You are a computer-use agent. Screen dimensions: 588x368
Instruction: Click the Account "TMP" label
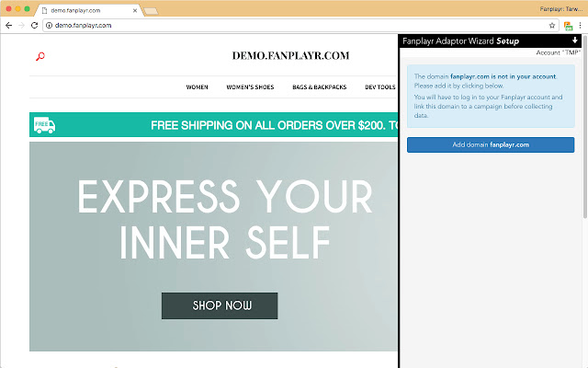coord(558,52)
